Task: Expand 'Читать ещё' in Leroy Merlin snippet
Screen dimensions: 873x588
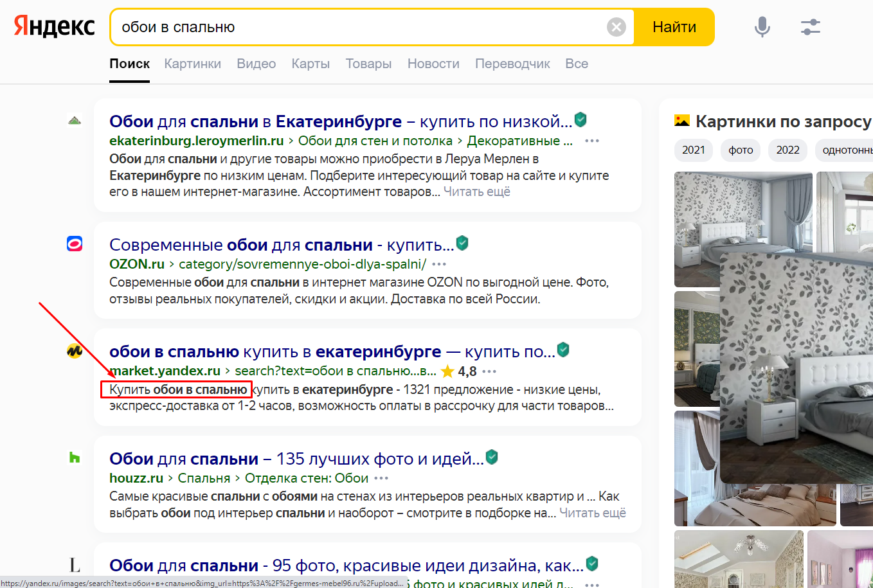Action: click(x=477, y=192)
